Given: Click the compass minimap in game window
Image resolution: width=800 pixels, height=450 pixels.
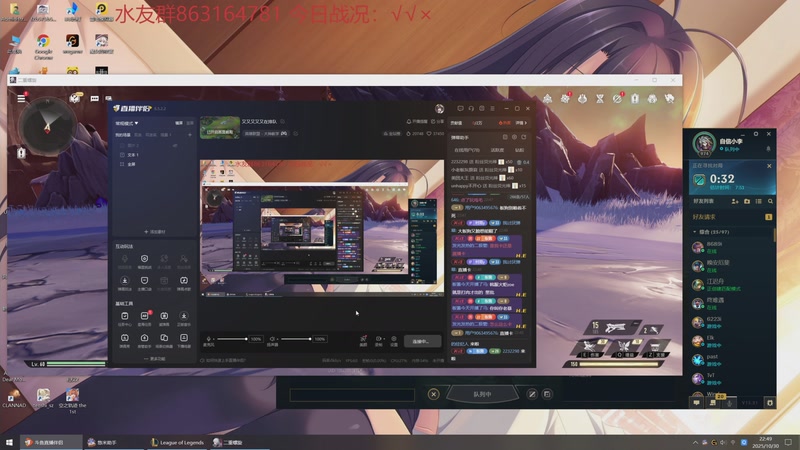Looking at the screenshot, I should pyautogui.click(x=47, y=125).
